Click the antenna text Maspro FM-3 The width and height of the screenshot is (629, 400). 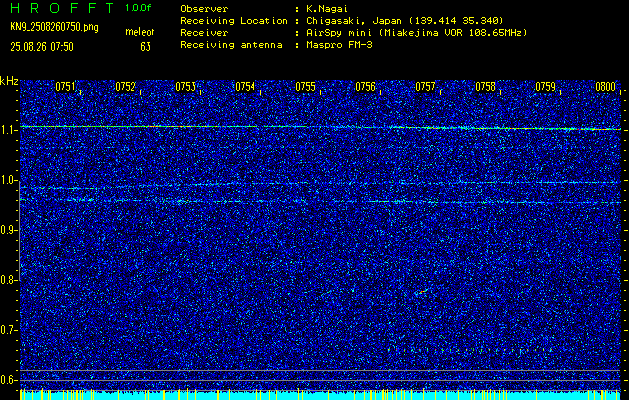pyautogui.click(x=339, y=45)
